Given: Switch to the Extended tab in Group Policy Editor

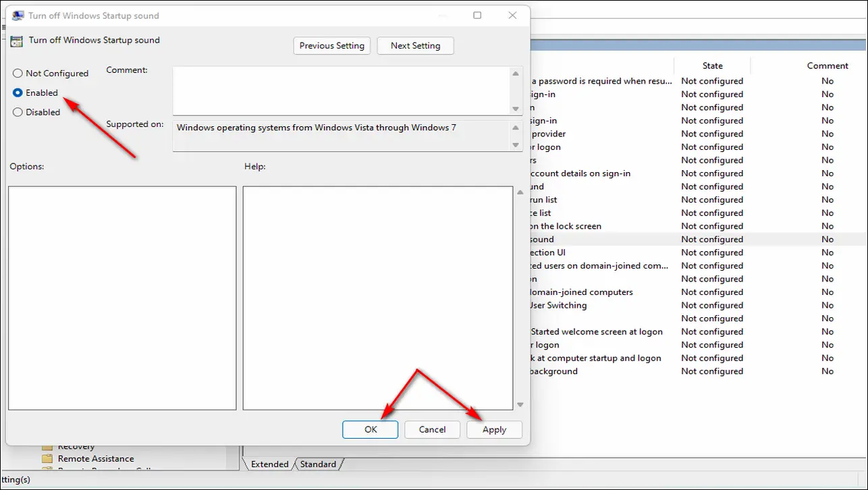Looking at the screenshot, I should point(270,464).
